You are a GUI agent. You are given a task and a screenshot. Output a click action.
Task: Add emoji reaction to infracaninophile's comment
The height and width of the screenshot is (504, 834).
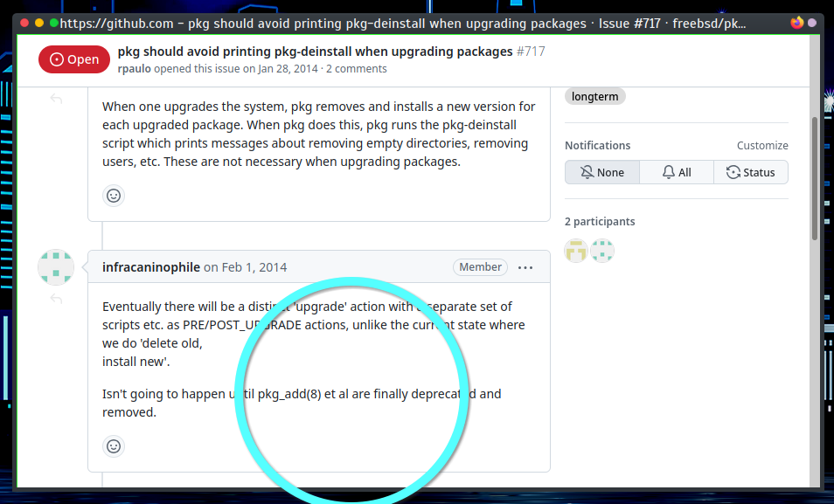click(114, 446)
